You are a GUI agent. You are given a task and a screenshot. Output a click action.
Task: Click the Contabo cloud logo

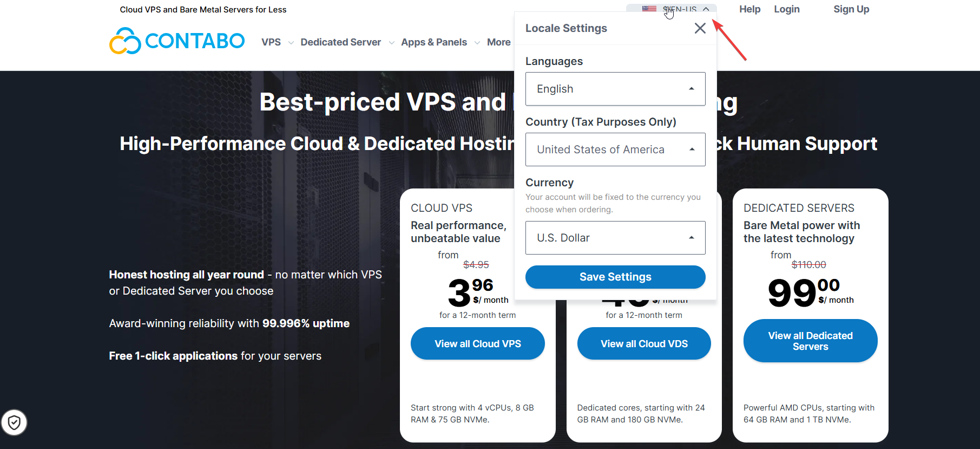[125, 41]
